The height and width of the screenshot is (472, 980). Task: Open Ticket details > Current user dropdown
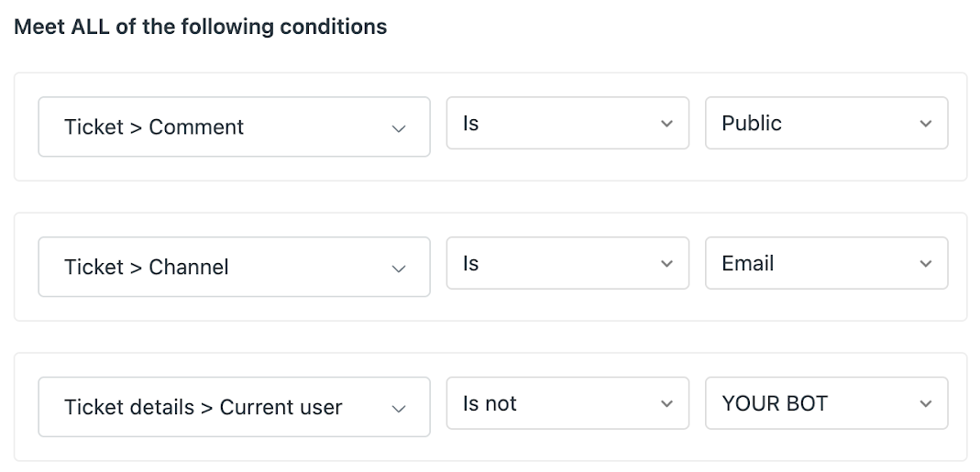coord(233,407)
